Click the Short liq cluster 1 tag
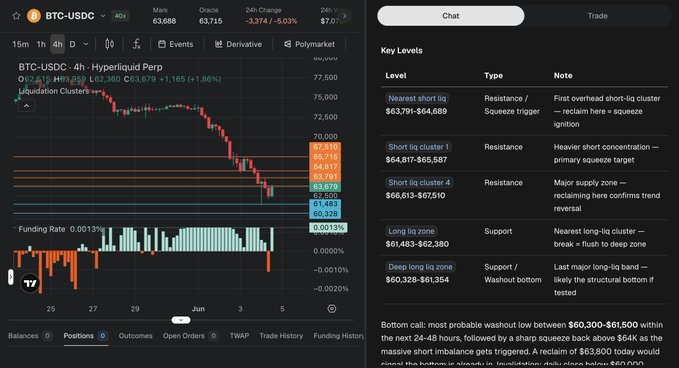Image resolution: width=679 pixels, height=368 pixels. tap(418, 147)
